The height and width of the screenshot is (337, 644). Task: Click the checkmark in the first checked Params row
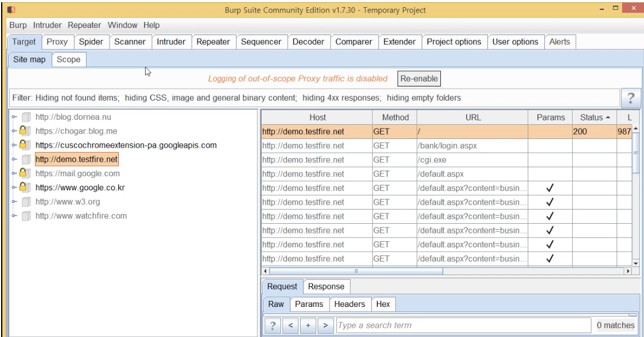[x=550, y=188]
